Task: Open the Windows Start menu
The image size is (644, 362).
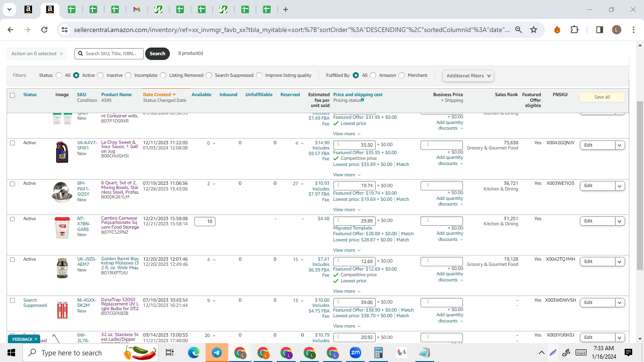Action: pyautogui.click(x=11, y=353)
